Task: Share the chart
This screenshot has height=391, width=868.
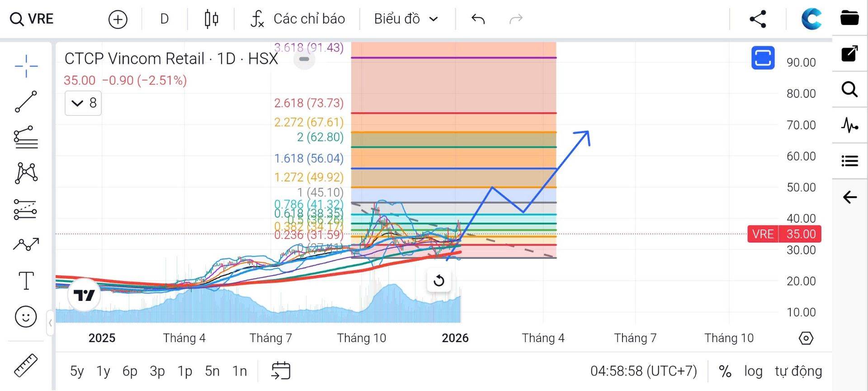Action: pos(758,19)
